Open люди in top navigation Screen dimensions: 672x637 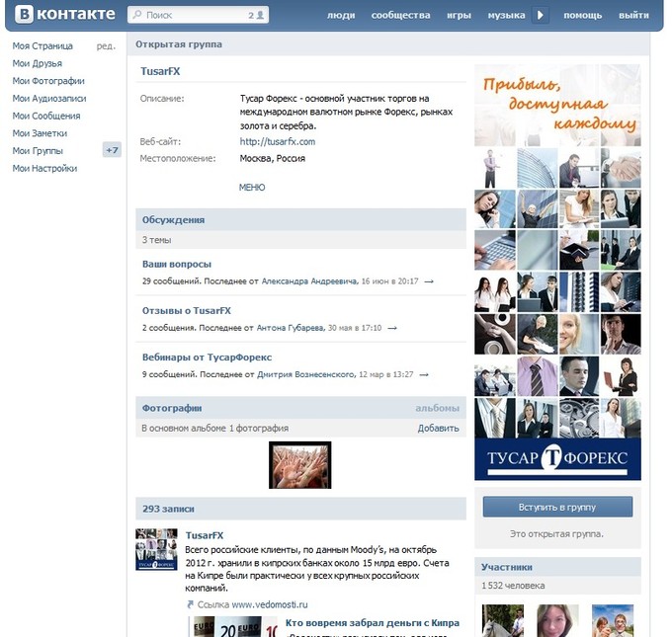click(x=341, y=16)
